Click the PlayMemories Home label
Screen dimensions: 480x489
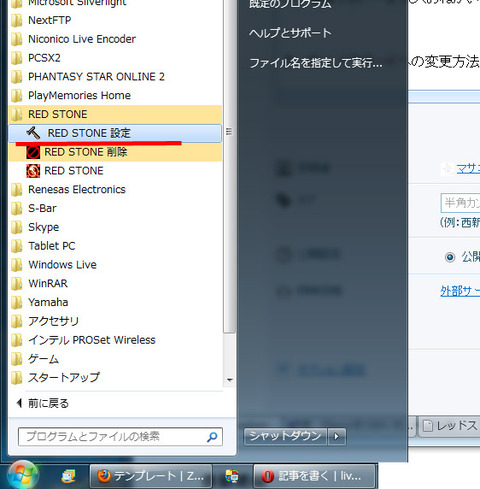pyautogui.click(x=79, y=96)
